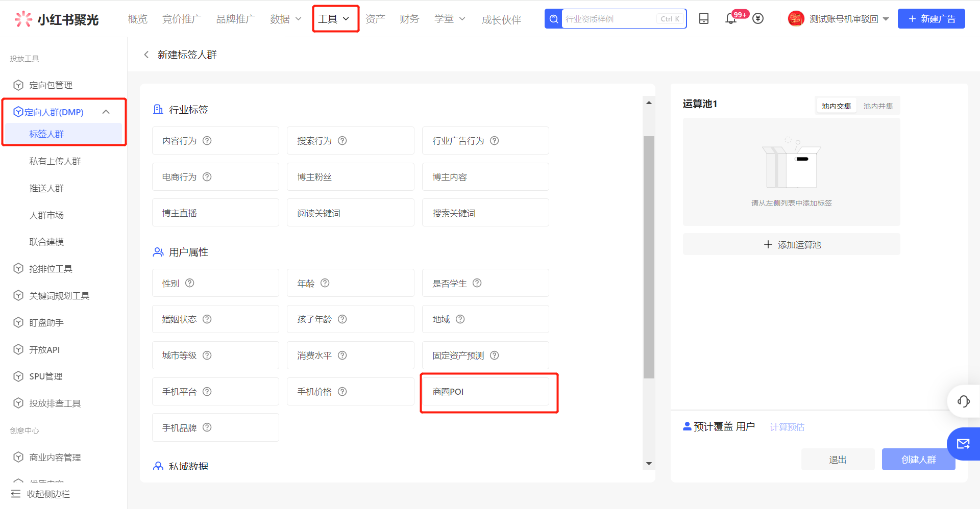Open the feedback envelope icon
Screen dimensions: 980x509
(964, 444)
